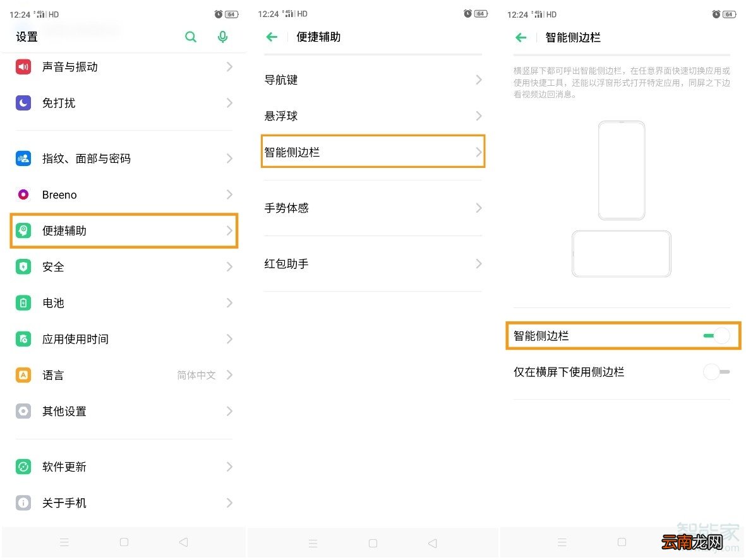Tap the red Sound and Vibration speaker icon
This screenshot has height=560, width=746.
tap(23, 67)
